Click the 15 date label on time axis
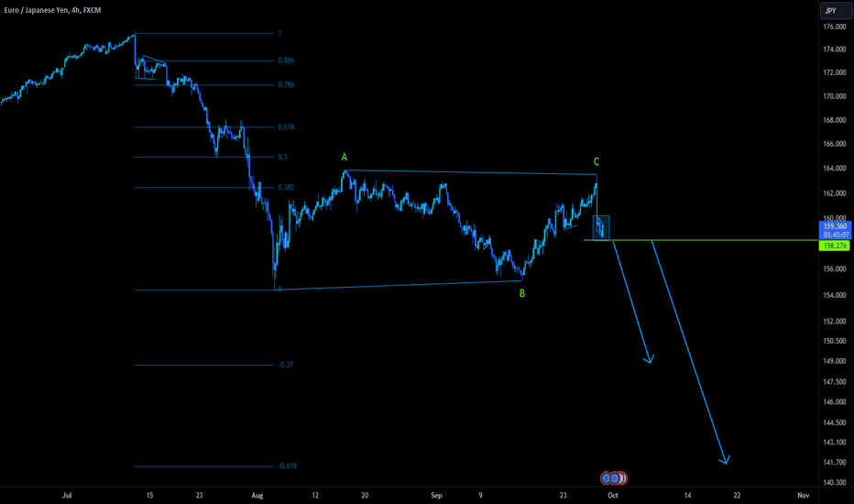 click(149, 496)
